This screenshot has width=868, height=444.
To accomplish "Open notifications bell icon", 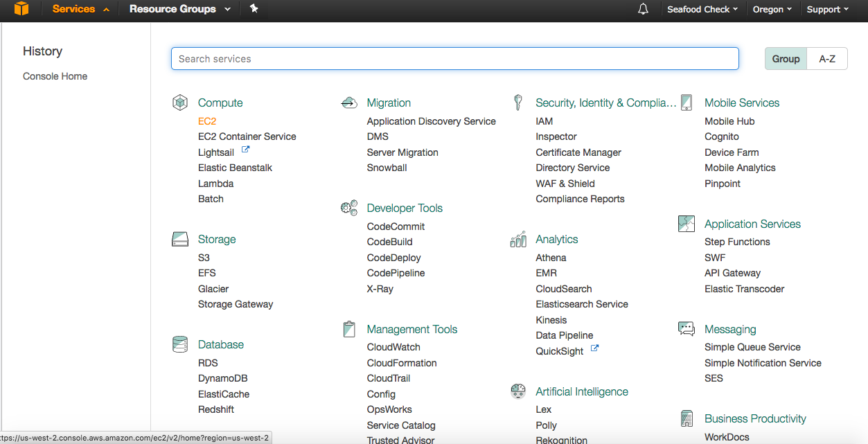I will [x=643, y=9].
